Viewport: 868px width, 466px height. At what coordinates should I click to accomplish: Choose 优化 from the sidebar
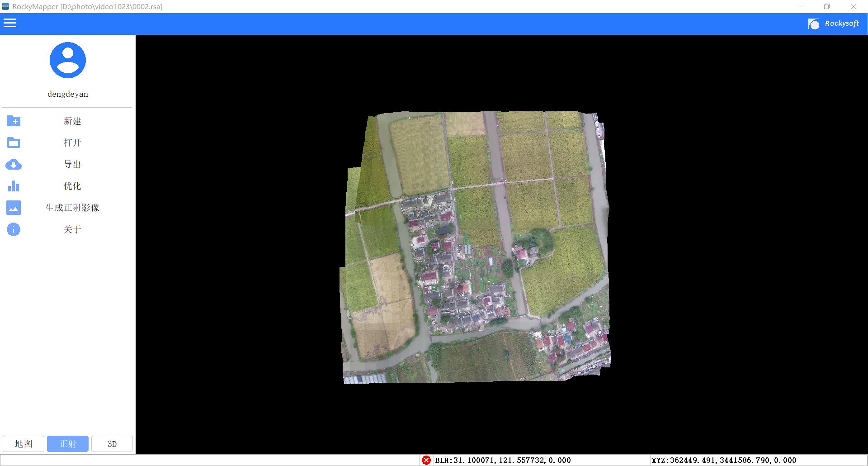(x=72, y=186)
